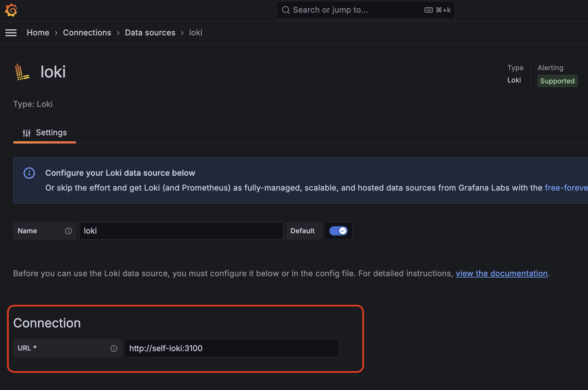Follow the free-forever link in banner
588x390 pixels.
[566, 188]
